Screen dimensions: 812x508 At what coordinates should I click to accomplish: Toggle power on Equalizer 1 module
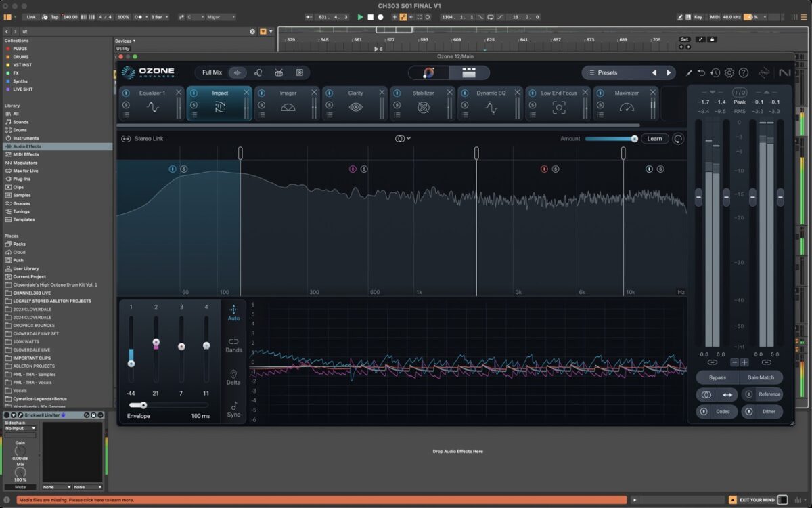[x=126, y=93]
